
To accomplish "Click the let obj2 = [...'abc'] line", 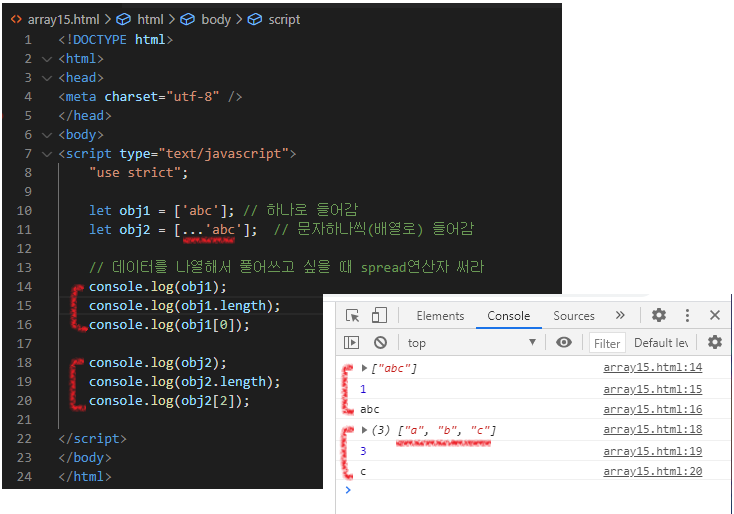I will point(173,230).
